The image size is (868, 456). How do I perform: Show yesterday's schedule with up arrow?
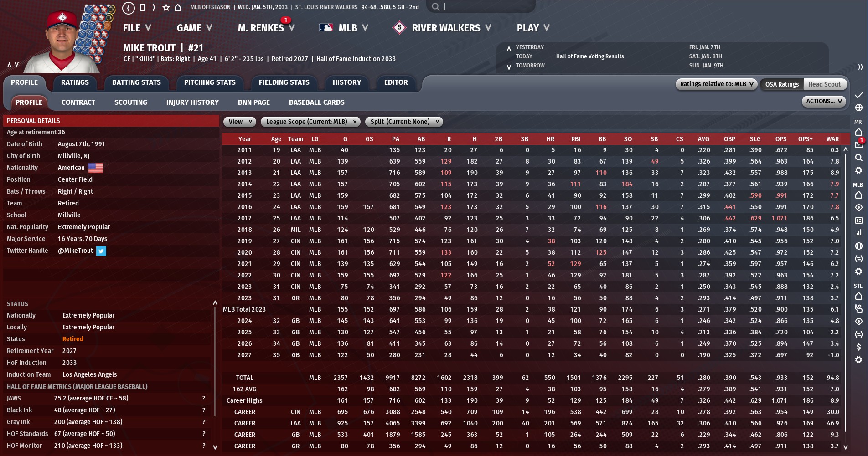click(x=509, y=48)
